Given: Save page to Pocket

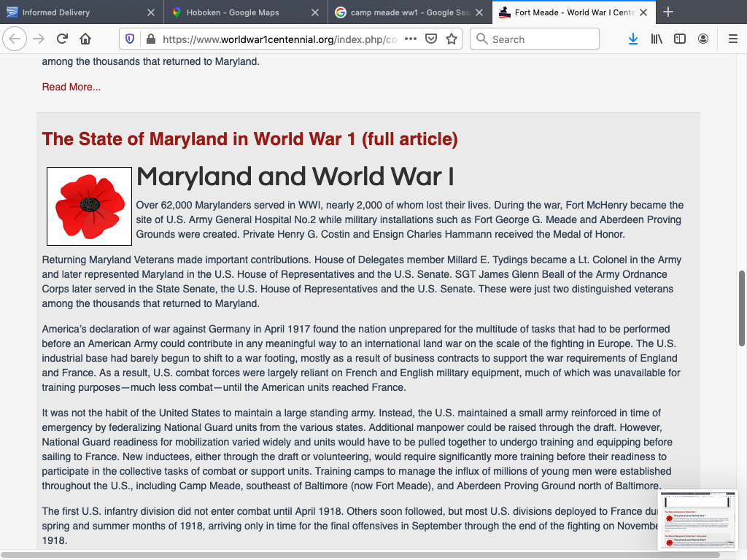Looking at the screenshot, I should click(431, 39).
